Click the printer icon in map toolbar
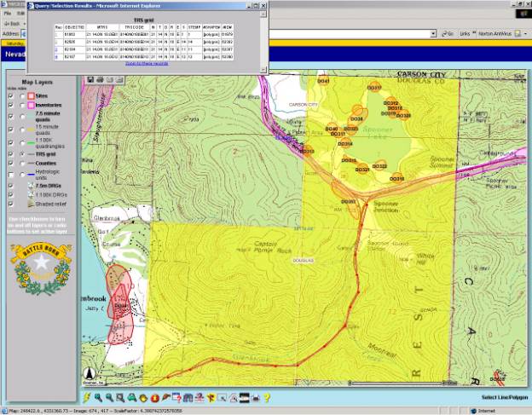The height and width of the screenshot is (415, 532). click(x=256, y=398)
